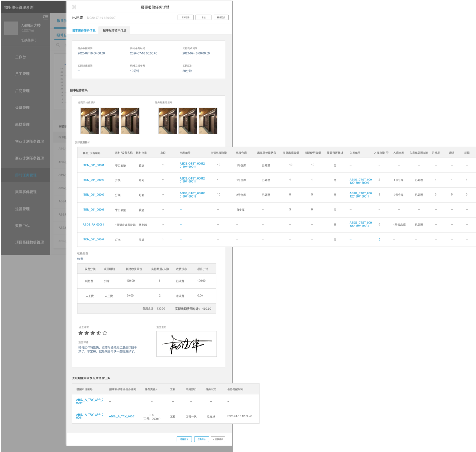
Task: Click the owner signature image
Action: (x=187, y=344)
